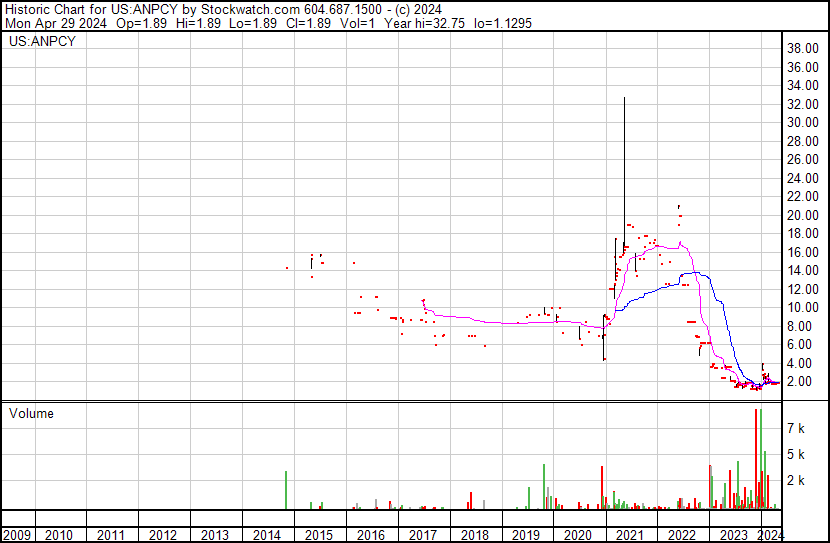
Task: Click the 4.00 price axis label
Action: 799,363
